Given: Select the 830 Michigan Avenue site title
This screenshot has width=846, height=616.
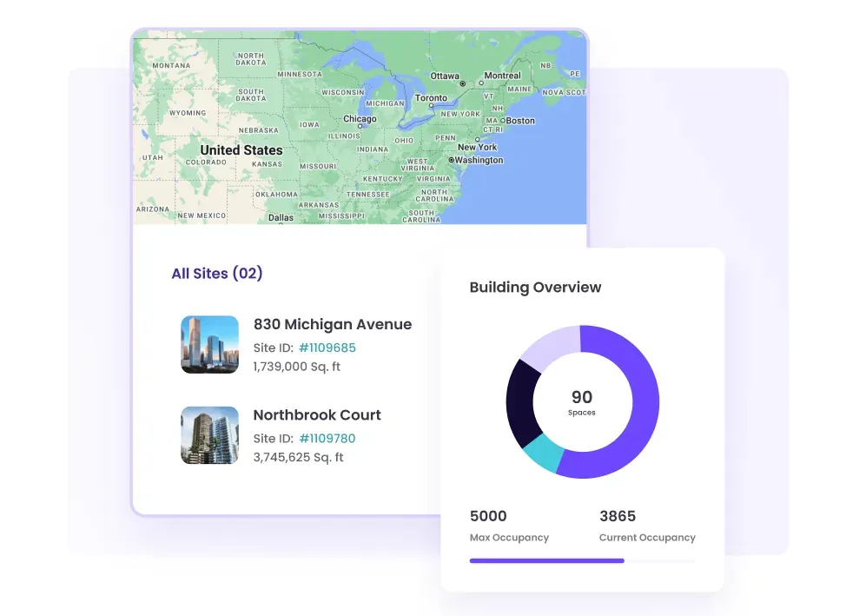Looking at the screenshot, I should [332, 324].
